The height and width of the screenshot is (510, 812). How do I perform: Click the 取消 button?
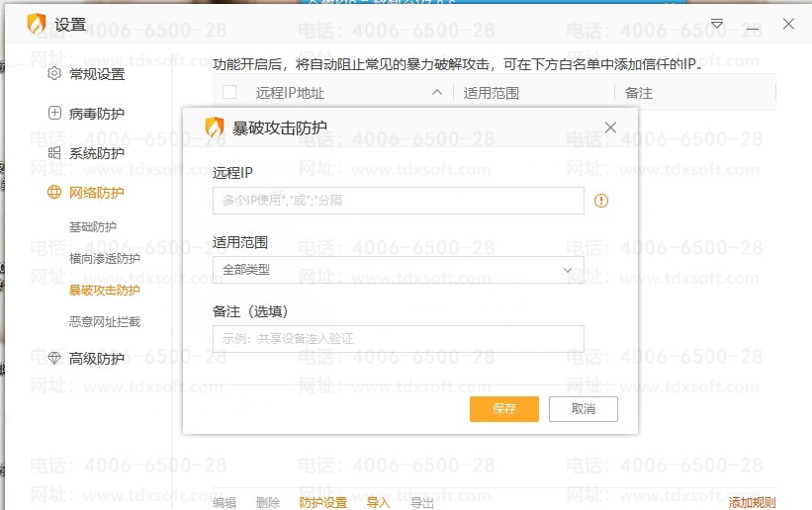point(584,409)
